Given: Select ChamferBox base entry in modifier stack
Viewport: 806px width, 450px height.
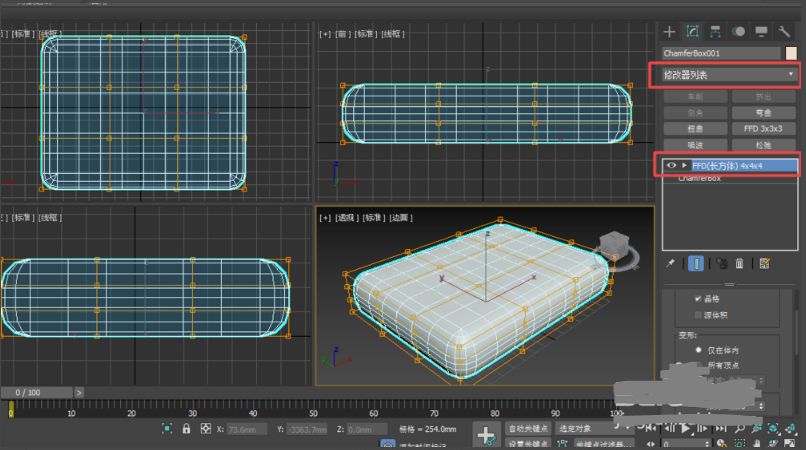Looking at the screenshot, I should click(x=699, y=178).
